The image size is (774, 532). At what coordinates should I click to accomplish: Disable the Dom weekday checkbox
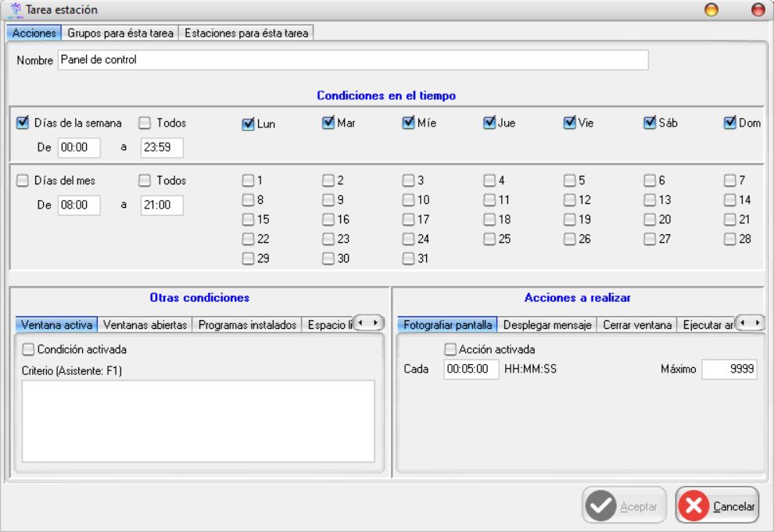[729, 123]
